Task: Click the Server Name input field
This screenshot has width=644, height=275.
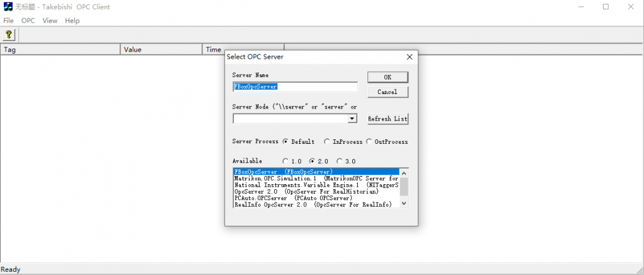Action: (x=294, y=86)
